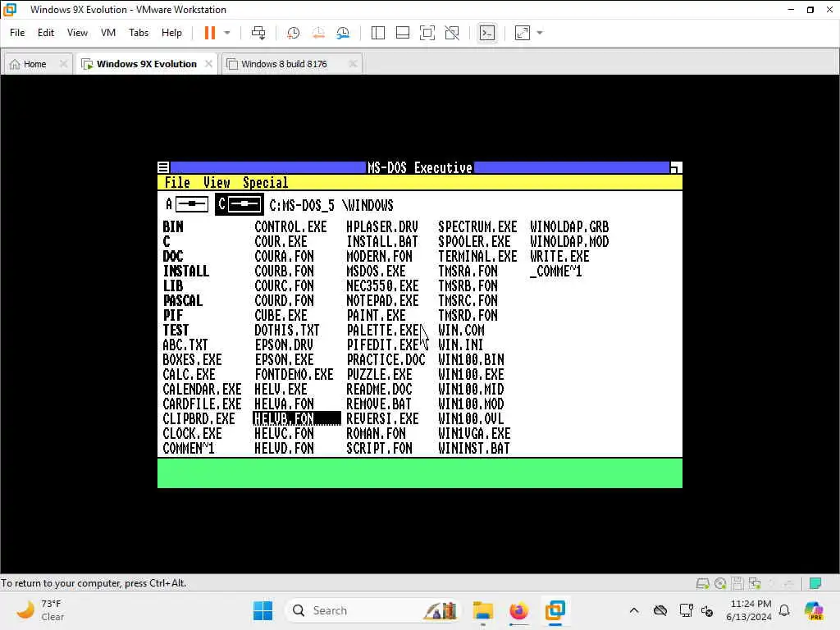Open MS-DOS Executive File menu

(177, 183)
